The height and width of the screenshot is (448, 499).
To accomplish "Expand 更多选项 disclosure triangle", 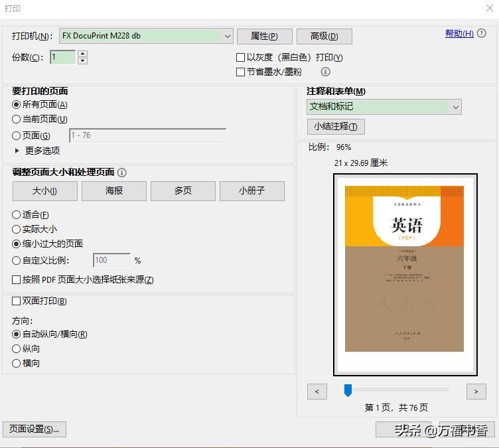I will [17, 151].
